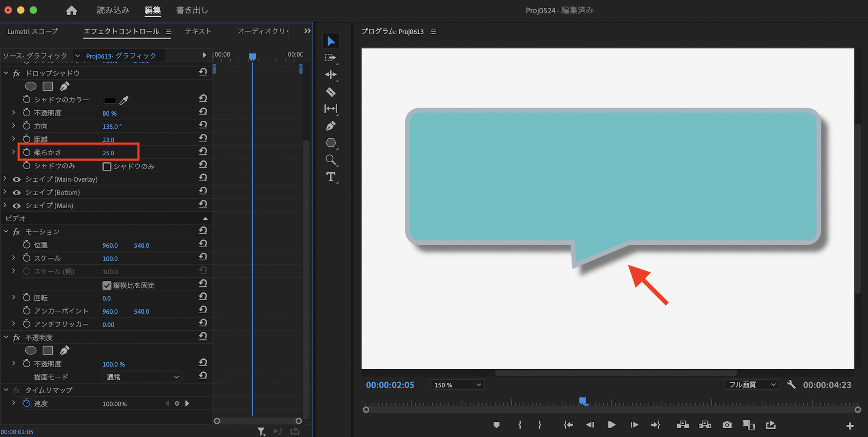Select the Razor tool in the toolbar
The width and height of the screenshot is (868, 437).
[x=331, y=92]
